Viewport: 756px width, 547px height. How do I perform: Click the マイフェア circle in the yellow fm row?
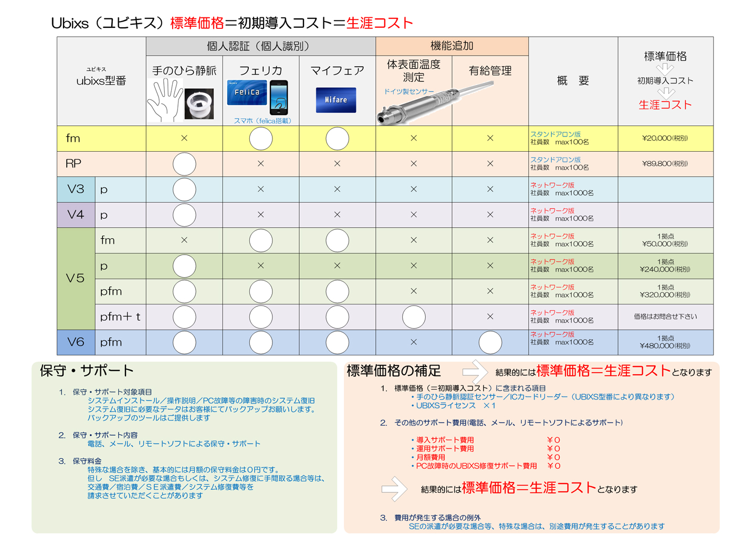coord(337,139)
